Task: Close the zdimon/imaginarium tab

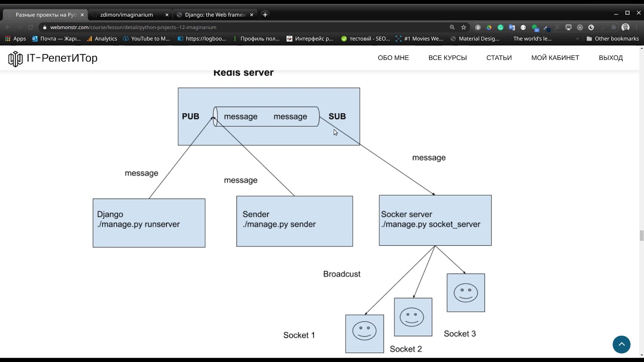Action: pyautogui.click(x=167, y=15)
